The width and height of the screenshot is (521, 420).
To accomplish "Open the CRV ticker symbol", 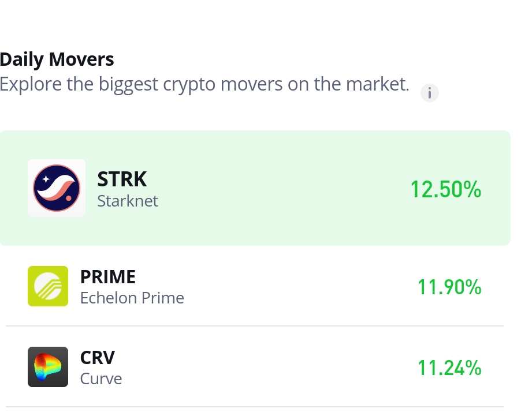I will 98,358.
